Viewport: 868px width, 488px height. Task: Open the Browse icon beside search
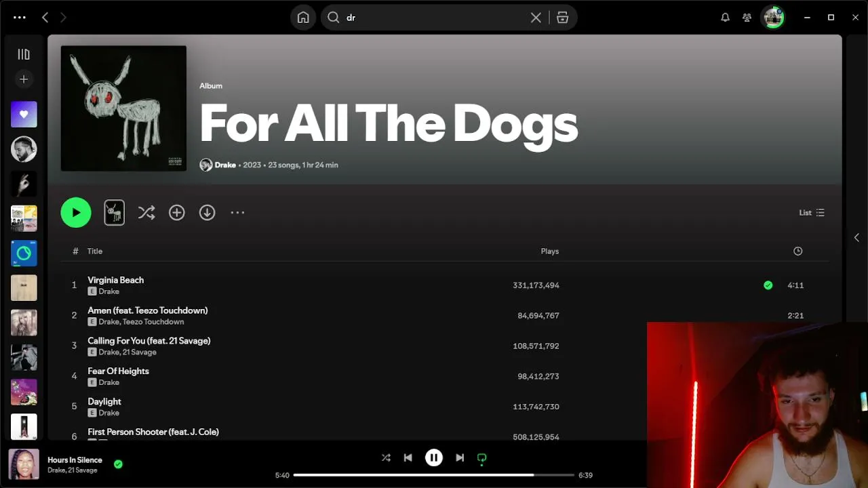(562, 18)
